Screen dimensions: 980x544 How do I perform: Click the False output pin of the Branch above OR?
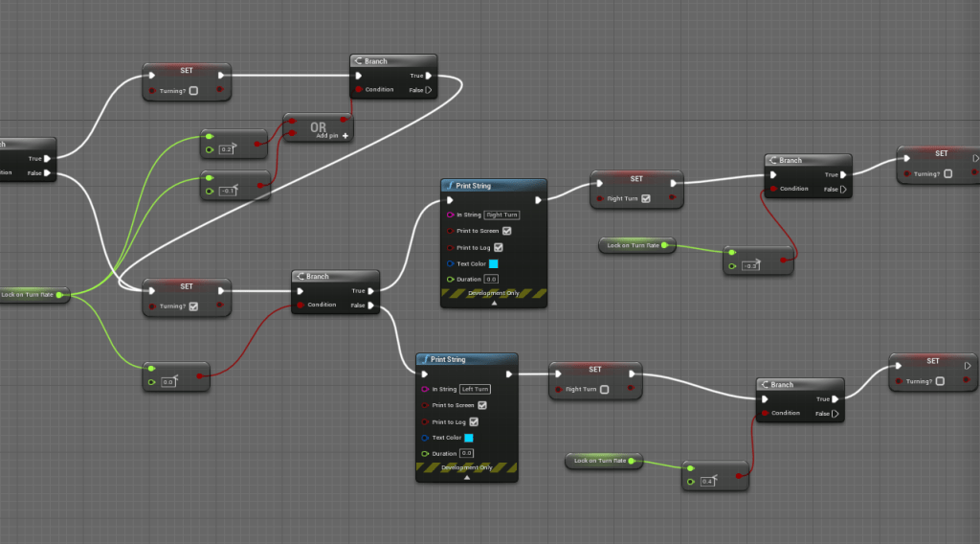[x=428, y=90]
